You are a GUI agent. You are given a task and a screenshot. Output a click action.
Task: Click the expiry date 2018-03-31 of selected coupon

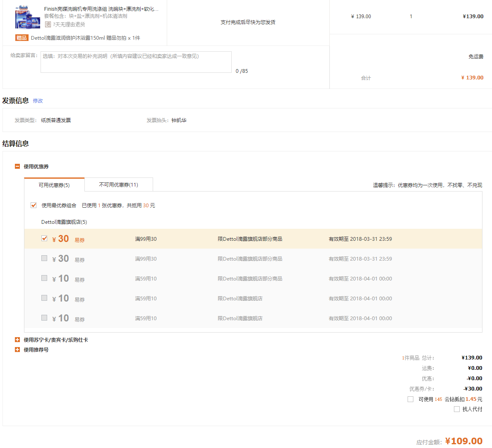tap(360, 239)
